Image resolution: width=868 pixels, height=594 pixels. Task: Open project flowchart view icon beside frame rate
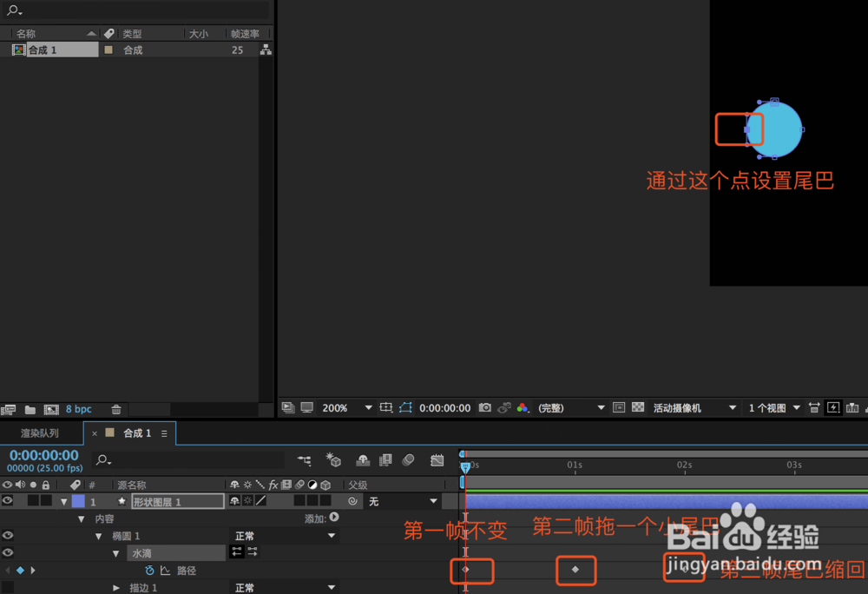click(x=266, y=49)
